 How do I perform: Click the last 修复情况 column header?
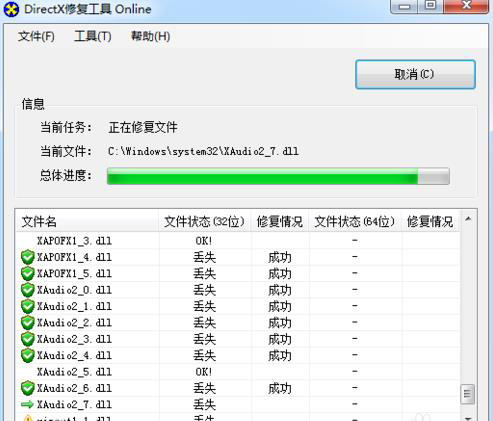[x=430, y=221]
